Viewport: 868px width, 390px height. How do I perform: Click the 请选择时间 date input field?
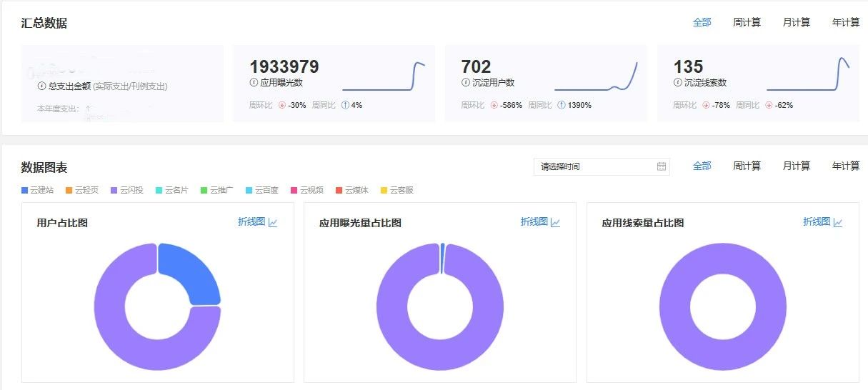(593, 166)
